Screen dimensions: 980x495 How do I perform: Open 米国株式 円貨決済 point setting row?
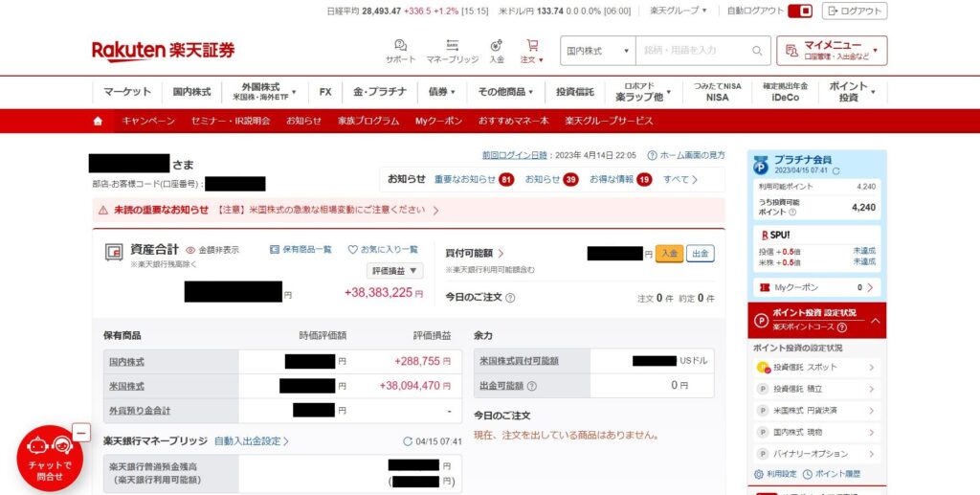[817, 411]
